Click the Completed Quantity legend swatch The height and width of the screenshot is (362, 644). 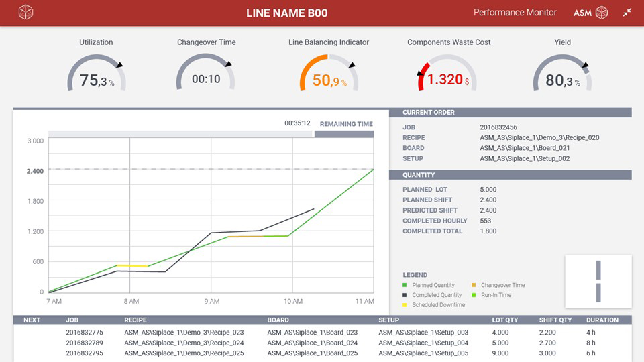[x=405, y=295]
